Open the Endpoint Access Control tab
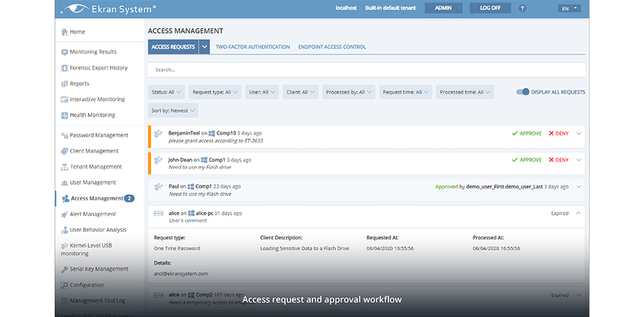The height and width of the screenshot is (317, 644). point(332,47)
